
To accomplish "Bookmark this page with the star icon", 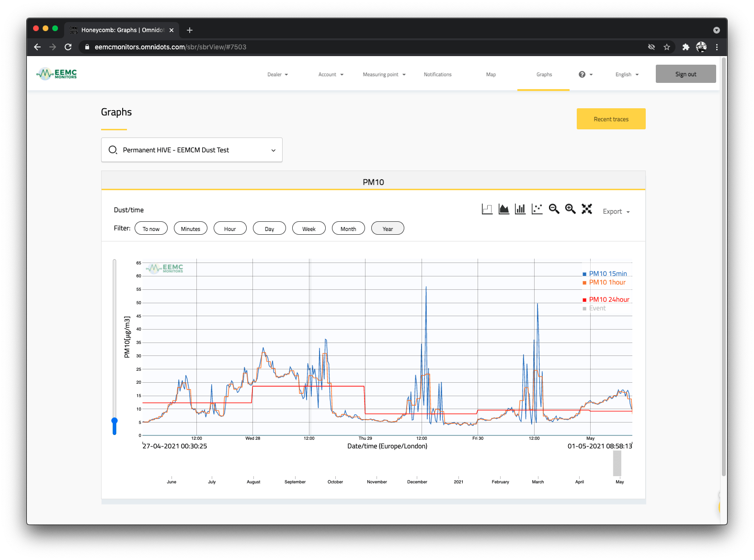I will [667, 47].
